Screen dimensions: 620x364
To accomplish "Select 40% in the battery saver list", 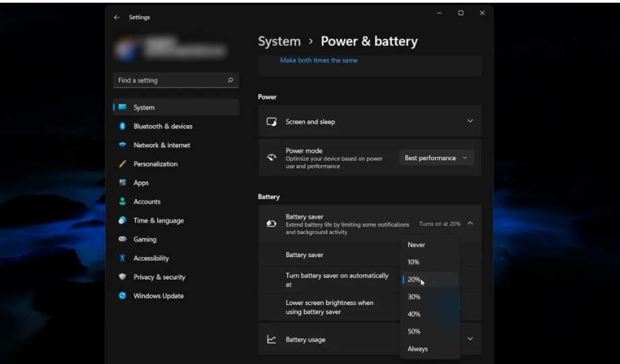I will coord(430,314).
